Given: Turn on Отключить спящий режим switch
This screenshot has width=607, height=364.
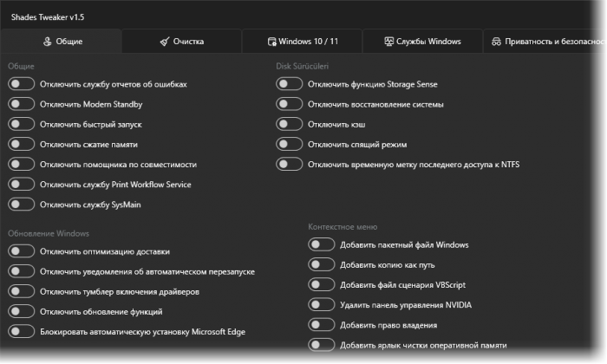Looking at the screenshot, I should click(289, 144).
